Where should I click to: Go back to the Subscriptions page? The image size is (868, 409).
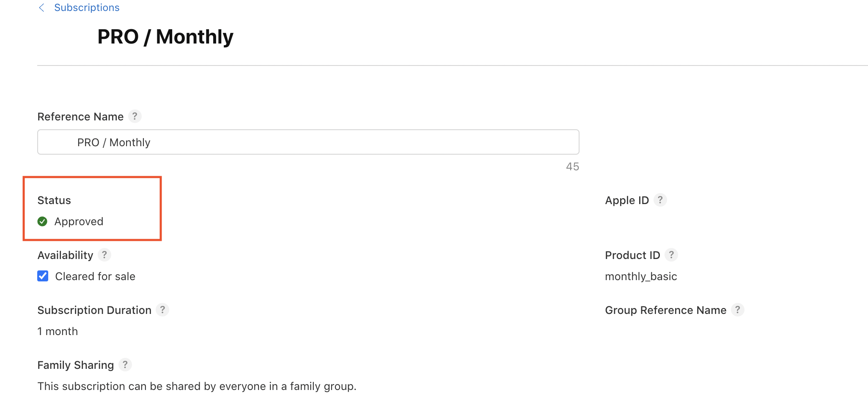point(87,8)
